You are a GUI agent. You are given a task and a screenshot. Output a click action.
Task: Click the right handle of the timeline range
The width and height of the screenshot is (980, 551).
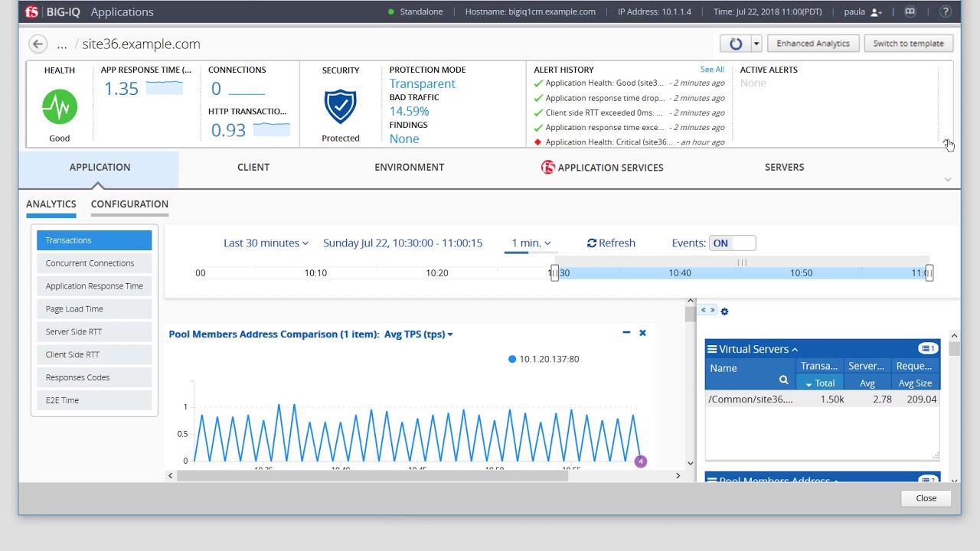coord(929,273)
